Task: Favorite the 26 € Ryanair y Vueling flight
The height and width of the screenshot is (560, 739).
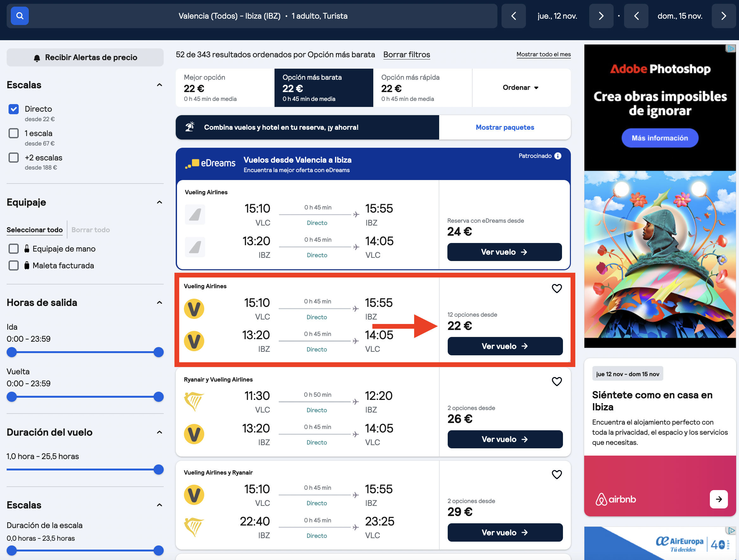Action: tap(557, 381)
